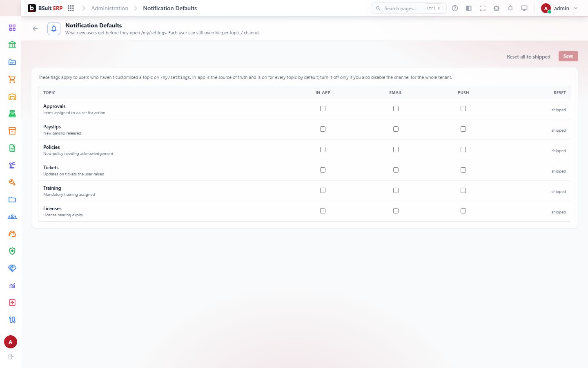588x368 pixels.
Task: Click the logout icon in the sidebar
Action: click(11, 357)
